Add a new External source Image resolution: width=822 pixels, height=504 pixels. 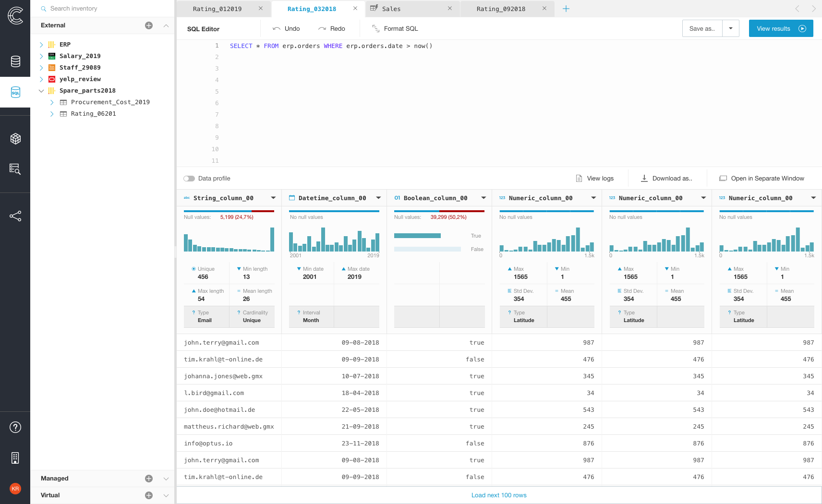pyautogui.click(x=149, y=25)
